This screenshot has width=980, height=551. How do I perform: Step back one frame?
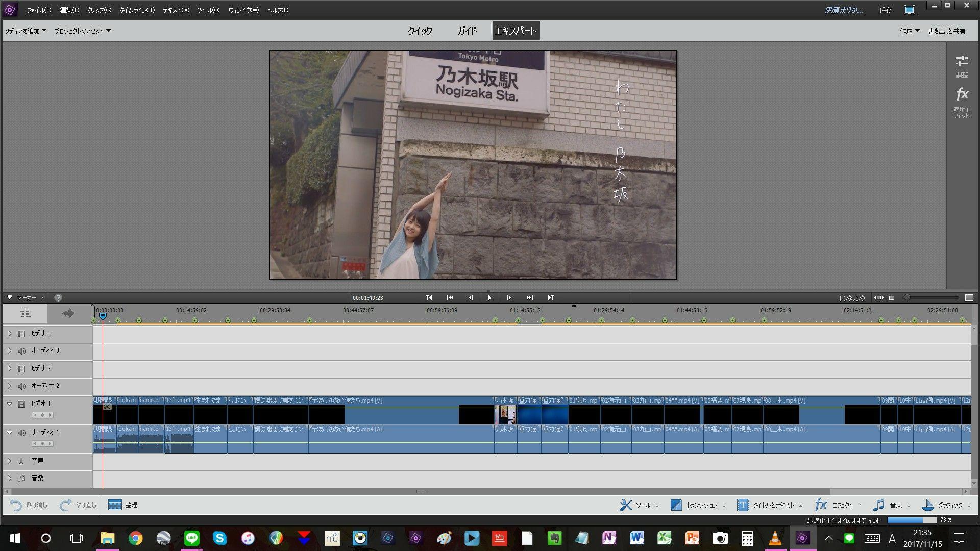tap(471, 297)
